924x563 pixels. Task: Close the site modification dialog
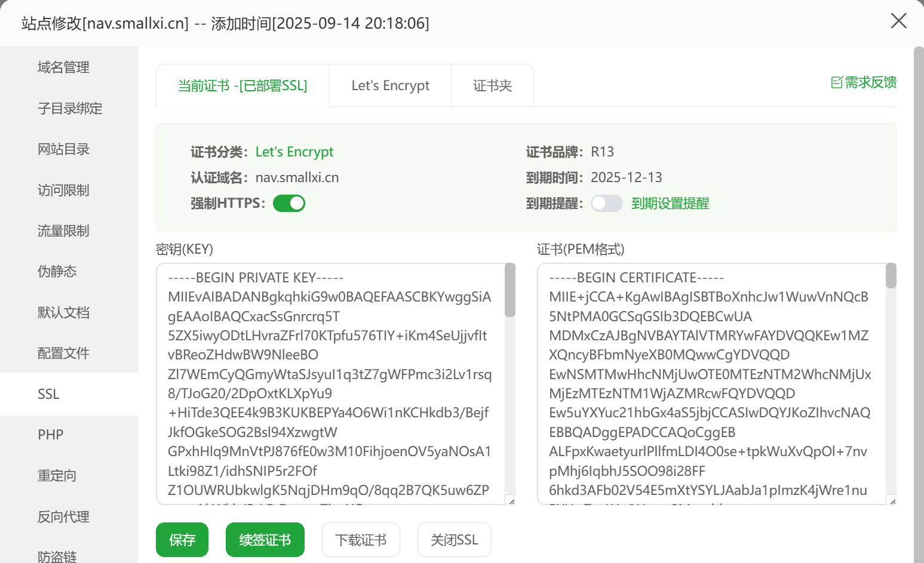pos(898,21)
